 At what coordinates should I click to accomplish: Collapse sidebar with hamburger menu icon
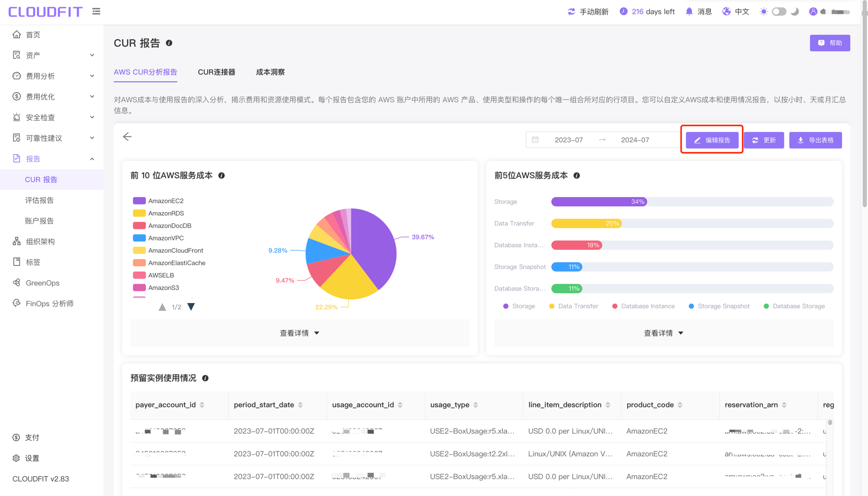[x=96, y=11]
